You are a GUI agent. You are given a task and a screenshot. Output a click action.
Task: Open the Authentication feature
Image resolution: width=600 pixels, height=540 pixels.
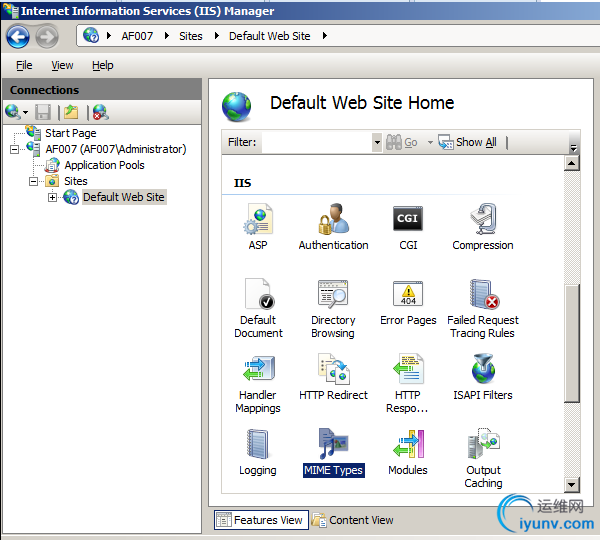coord(333,227)
